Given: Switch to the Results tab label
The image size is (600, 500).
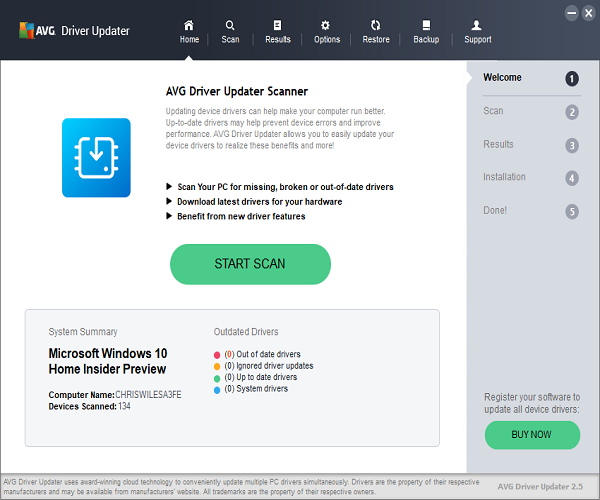Looking at the screenshot, I should [x=278, y=39].
